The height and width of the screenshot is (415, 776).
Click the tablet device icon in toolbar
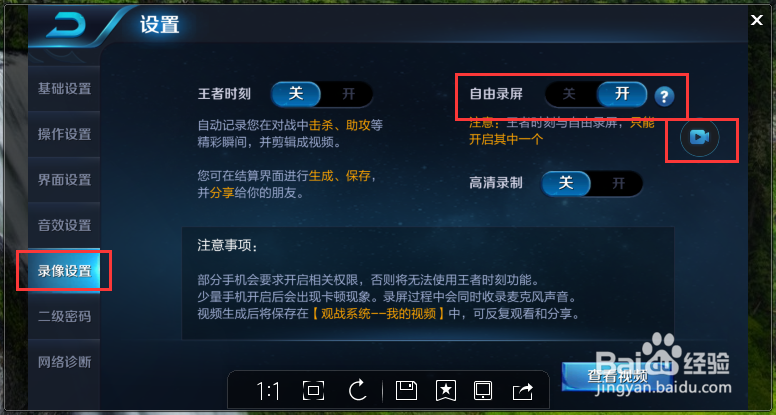click(483, 391)
